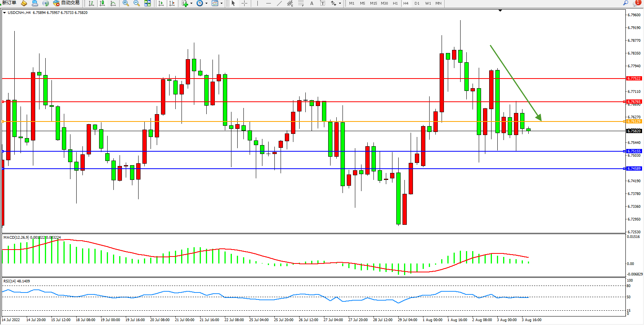Switch to the D1 timeframe
Screen dimensions: 644x325
[x=417, y=3]
